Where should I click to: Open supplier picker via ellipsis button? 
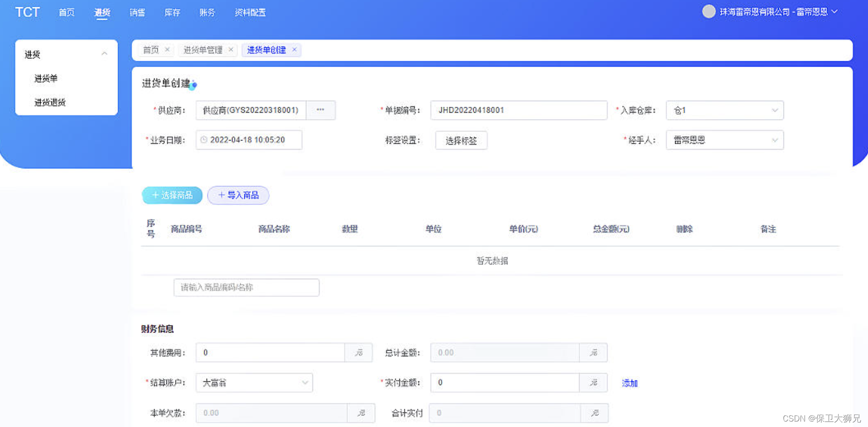tap(320, 110)
